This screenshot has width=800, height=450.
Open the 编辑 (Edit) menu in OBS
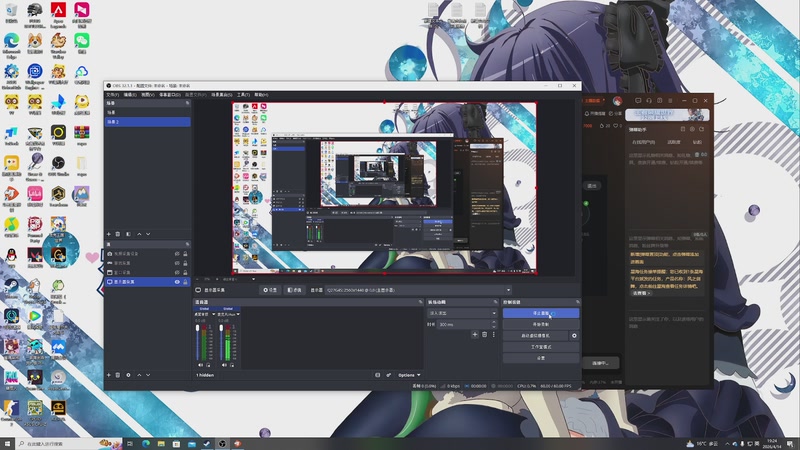pyautogui.click(x=130, y=95)
